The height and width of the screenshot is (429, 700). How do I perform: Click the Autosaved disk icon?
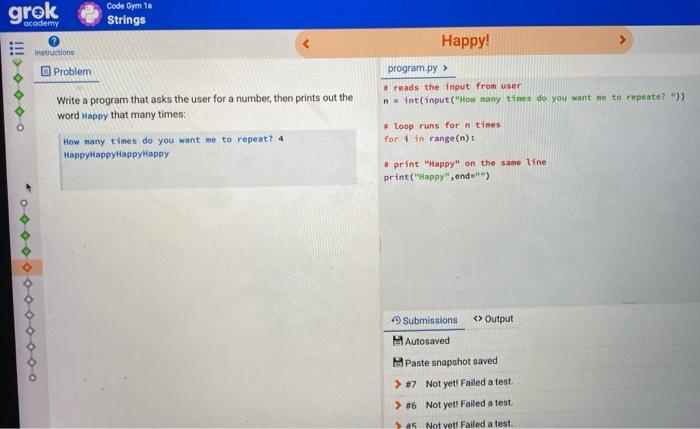pos(397,341)
